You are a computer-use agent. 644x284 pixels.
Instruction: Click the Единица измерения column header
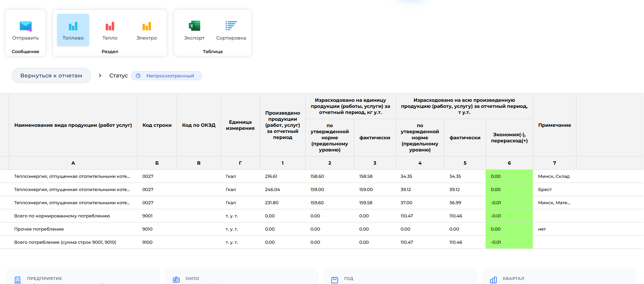point(240,125)
